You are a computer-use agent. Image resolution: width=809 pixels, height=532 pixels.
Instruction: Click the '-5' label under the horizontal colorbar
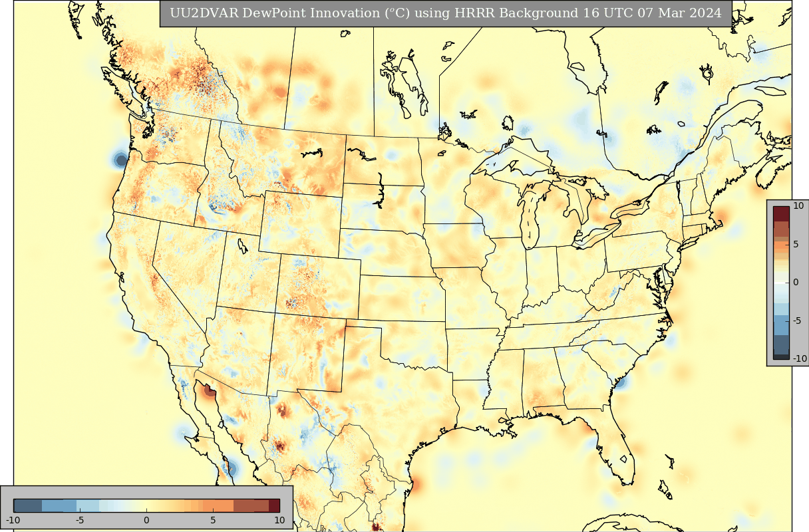[79, 519]
